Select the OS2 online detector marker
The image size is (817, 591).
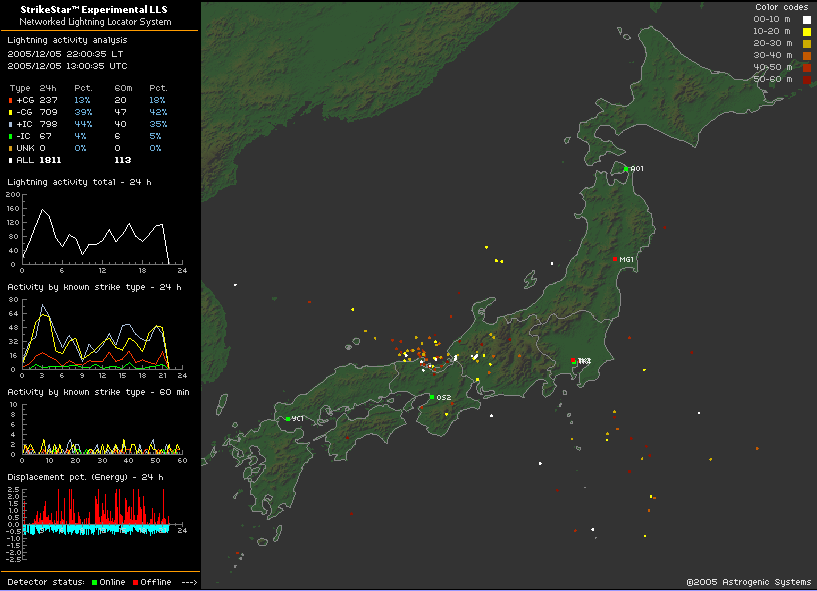click(x=432, y=397)
